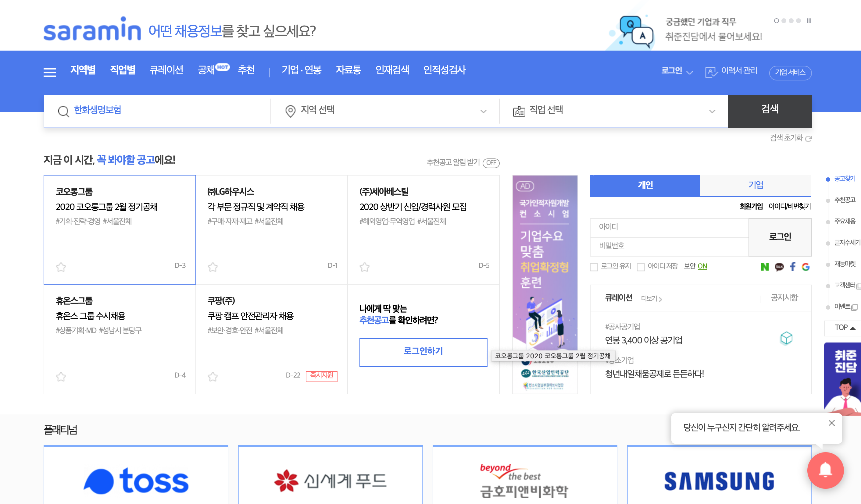Open the 국가인적자원개발 컨소시엄 ad banner
861x504 pixels.
(x=545, y=284)
